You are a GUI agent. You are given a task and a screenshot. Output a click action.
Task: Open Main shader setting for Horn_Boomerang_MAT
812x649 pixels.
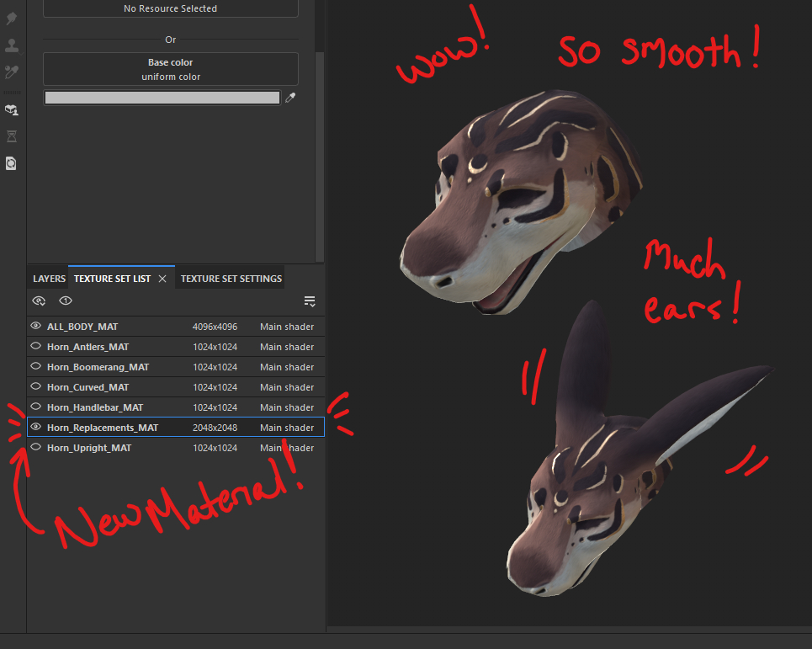pos(287,367)
